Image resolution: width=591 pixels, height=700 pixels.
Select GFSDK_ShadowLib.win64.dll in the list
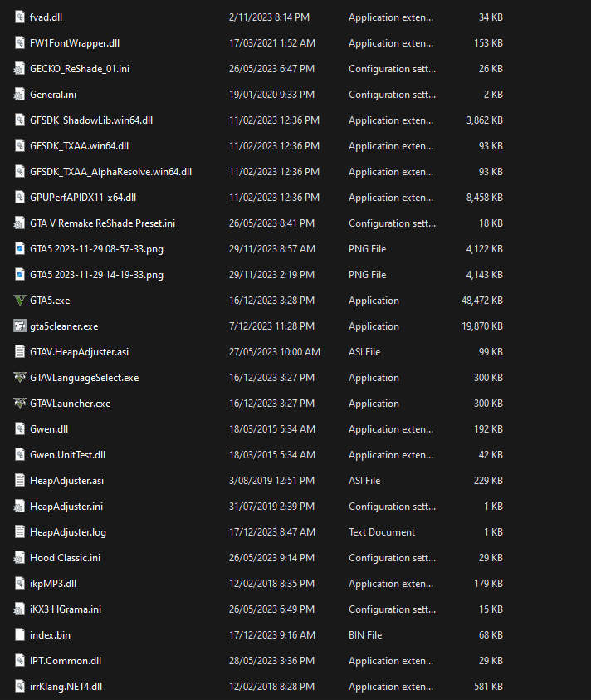tap(90, 120)
